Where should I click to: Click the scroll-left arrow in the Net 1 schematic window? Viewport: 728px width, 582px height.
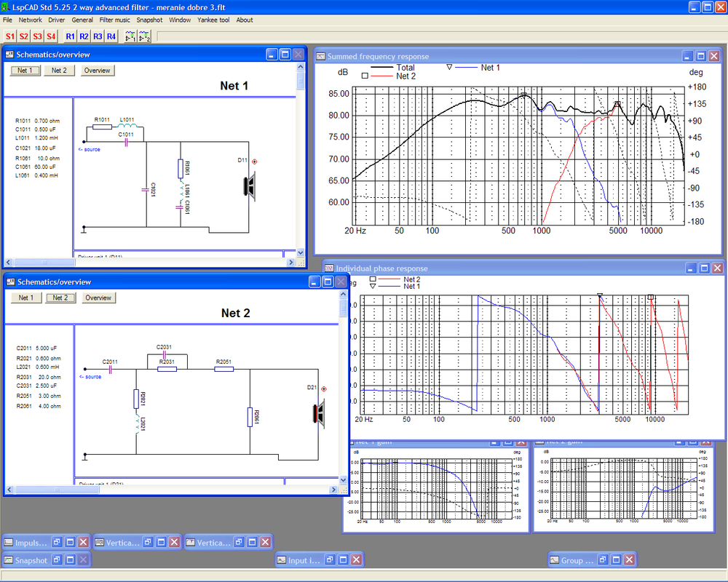coord(8,262)
